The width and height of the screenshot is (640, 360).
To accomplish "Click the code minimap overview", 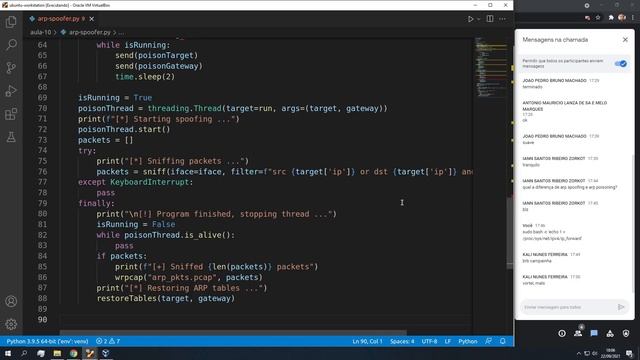I will 491,67.
